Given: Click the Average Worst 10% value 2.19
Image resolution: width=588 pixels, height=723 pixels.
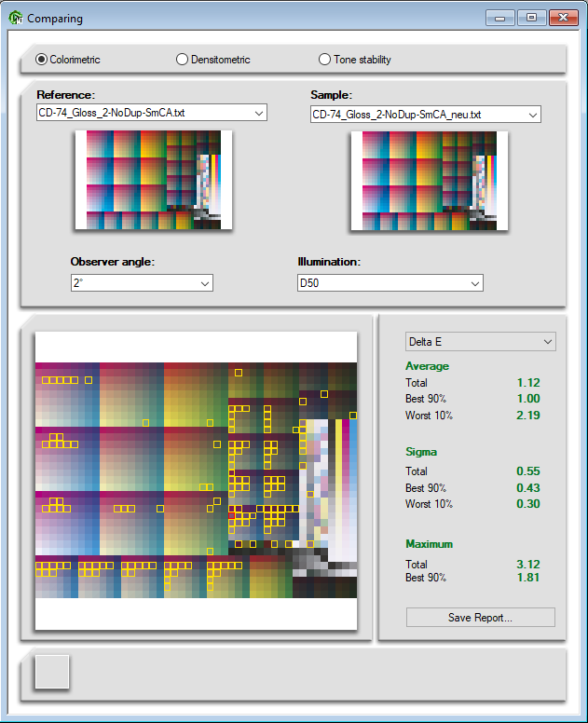Looking at the screenshot, I should pos(528,415).
